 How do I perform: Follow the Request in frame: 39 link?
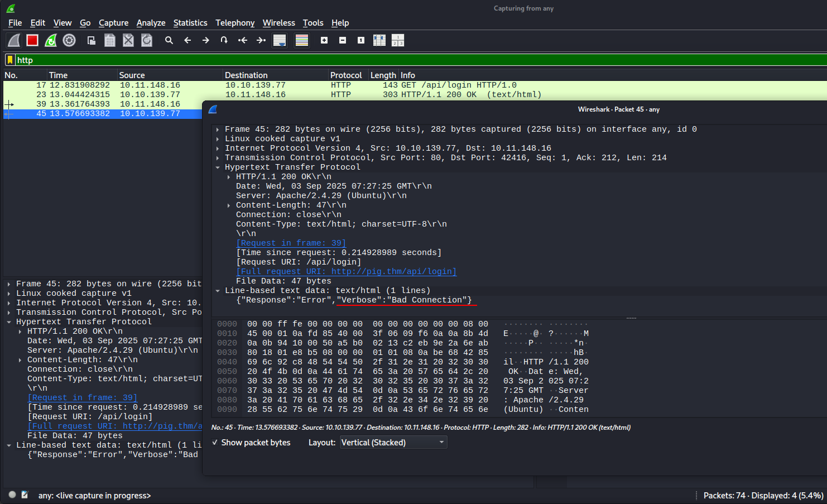click(x=291, y=243)
